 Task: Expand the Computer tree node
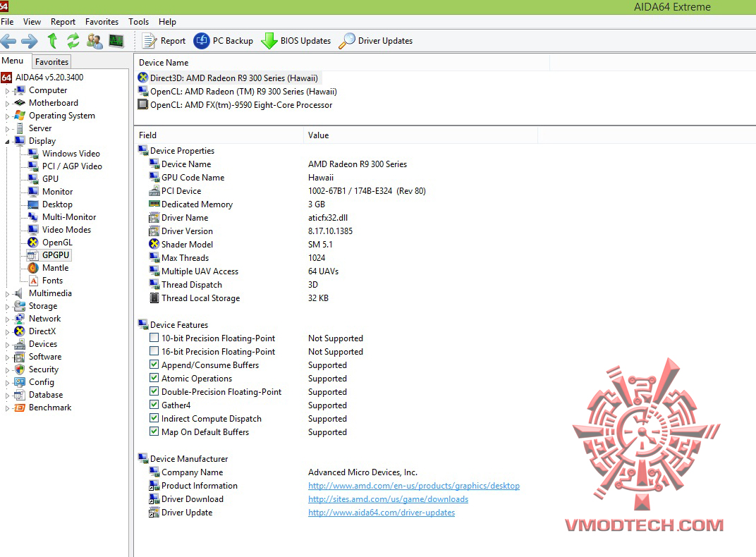(7, 90)
